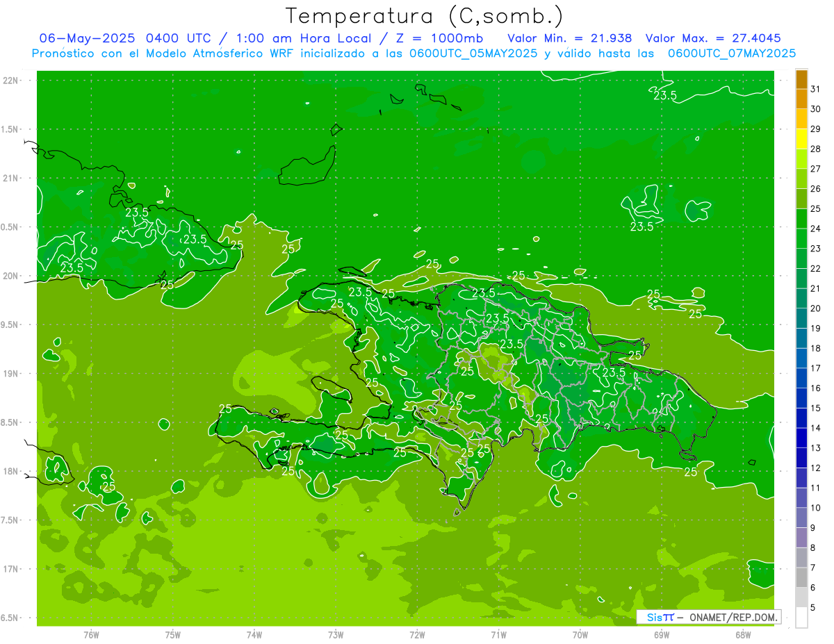Pick the teal legend swatch between 19 and 20

[x=801, y=318]
